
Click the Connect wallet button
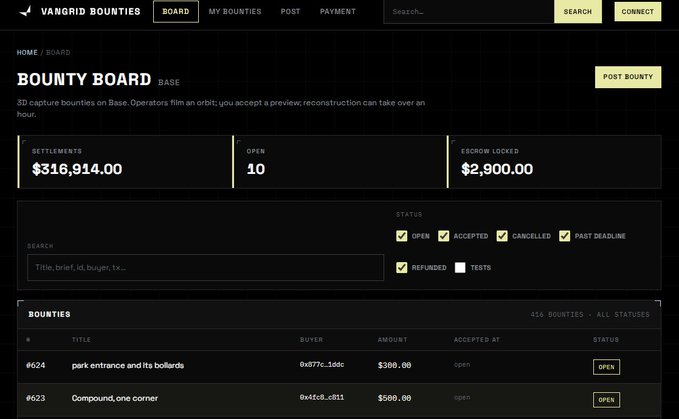pyautogui.click(x=637, y=12)
